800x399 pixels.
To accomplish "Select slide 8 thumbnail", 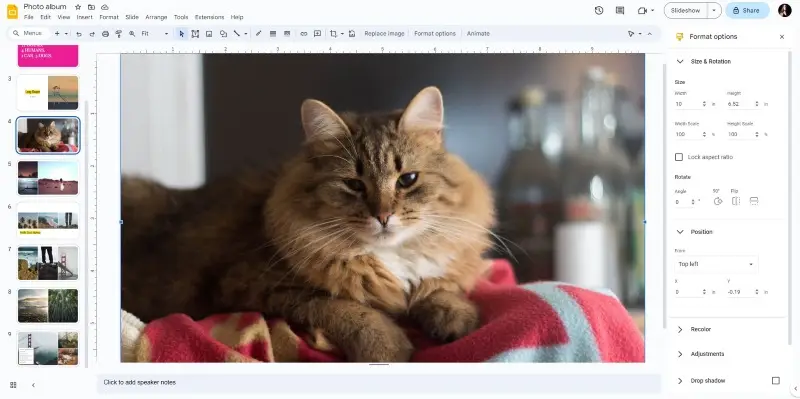I will pyautogui.click(x=48, y=306).
